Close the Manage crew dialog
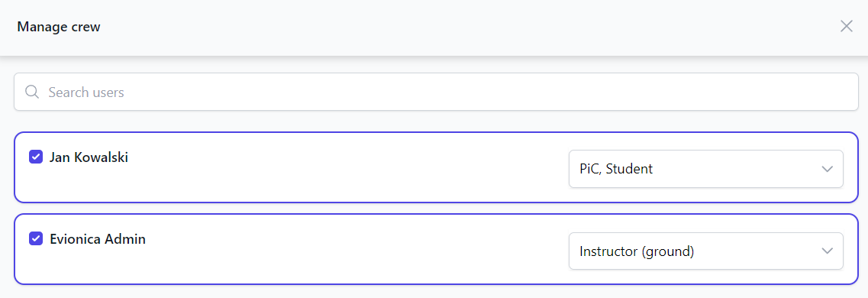The height and width of the screenshot is (298, 868). 846,27
